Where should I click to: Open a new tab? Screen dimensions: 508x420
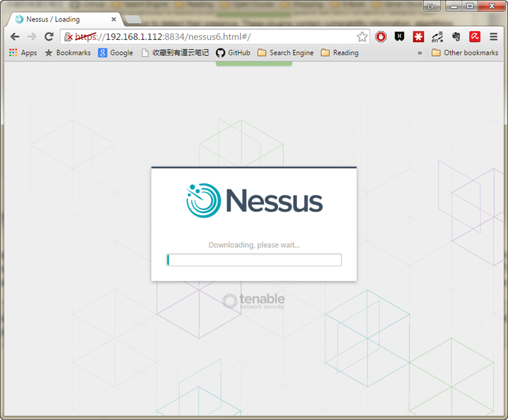(x=133, y=20)
